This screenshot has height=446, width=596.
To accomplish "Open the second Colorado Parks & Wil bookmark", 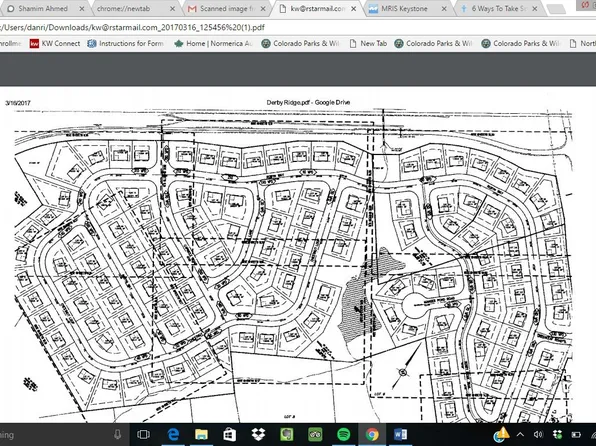I will [433, 43].
